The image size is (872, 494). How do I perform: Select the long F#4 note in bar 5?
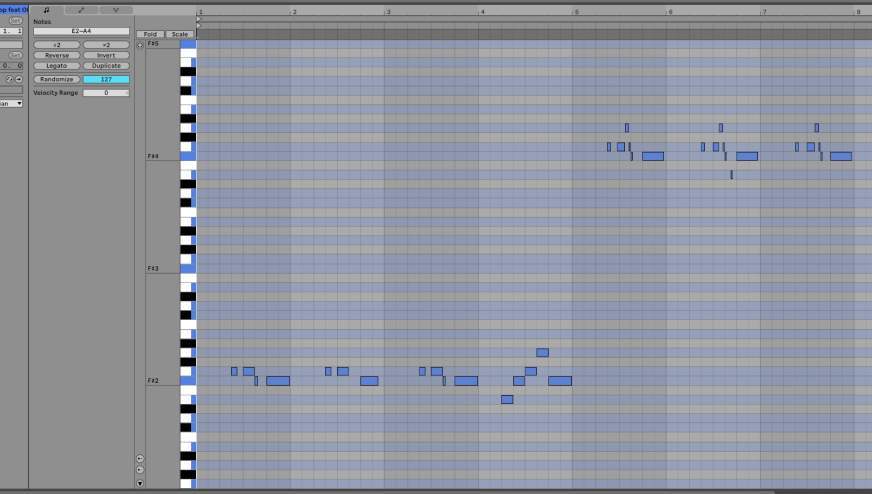653,156
